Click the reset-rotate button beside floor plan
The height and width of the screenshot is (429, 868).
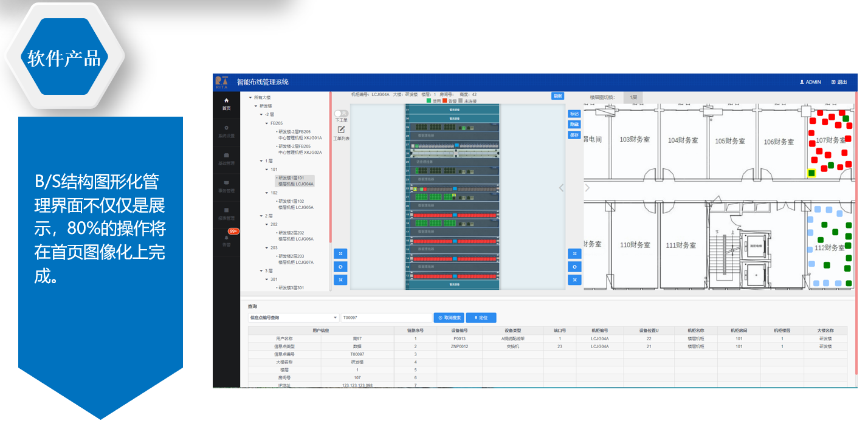pyautogui.click(x=574, y=267)
